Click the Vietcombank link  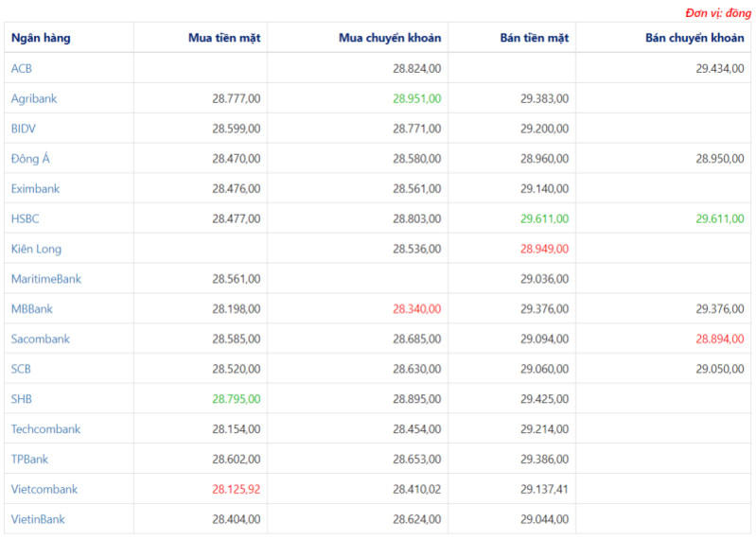(x=44, y=490)
